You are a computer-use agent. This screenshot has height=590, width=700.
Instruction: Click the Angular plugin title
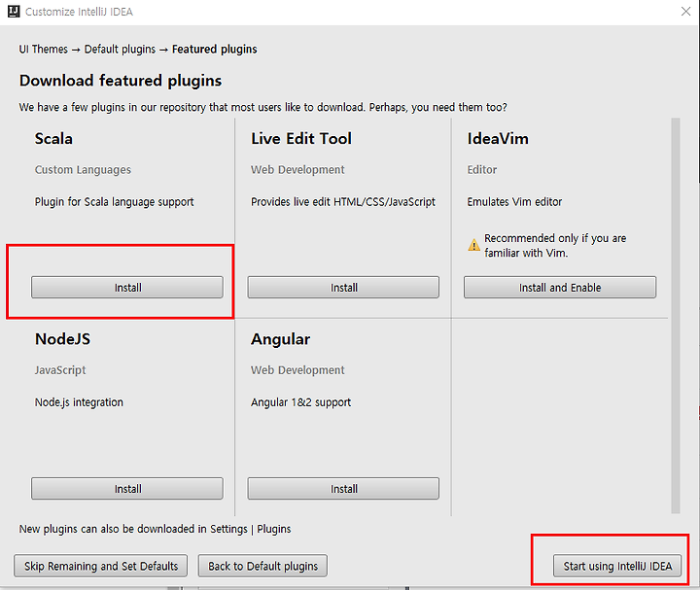[280, 339]
